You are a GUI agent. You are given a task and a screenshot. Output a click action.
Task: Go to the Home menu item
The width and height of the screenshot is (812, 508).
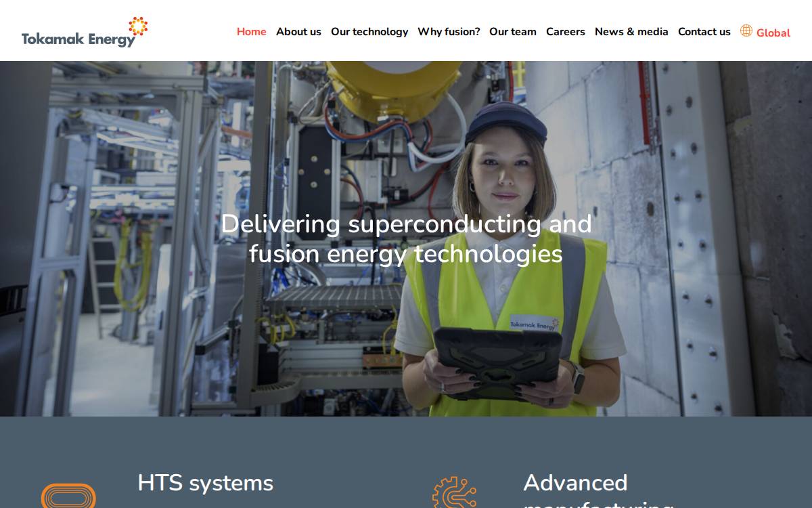[252, 32]
